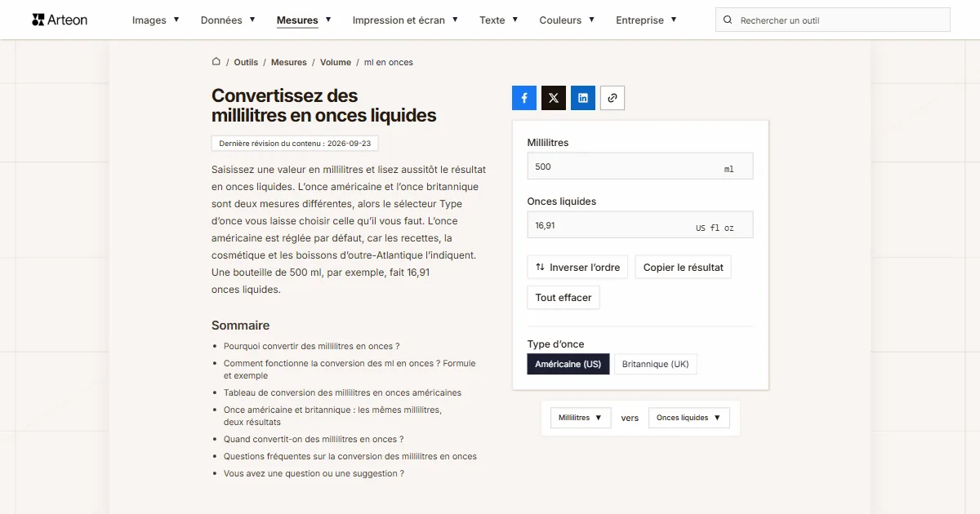980x514 pixels.
Task: Share the page on LinkedIn
Action: click(583, 98)
